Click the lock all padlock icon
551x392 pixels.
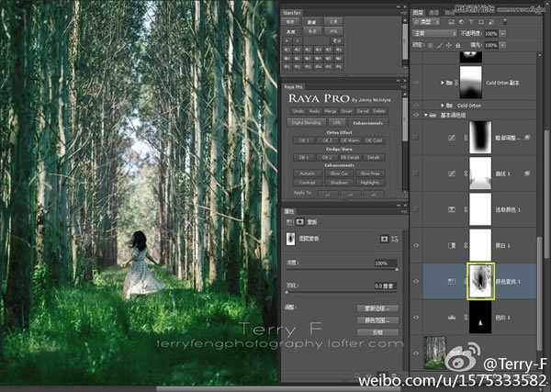coord(458,45)
